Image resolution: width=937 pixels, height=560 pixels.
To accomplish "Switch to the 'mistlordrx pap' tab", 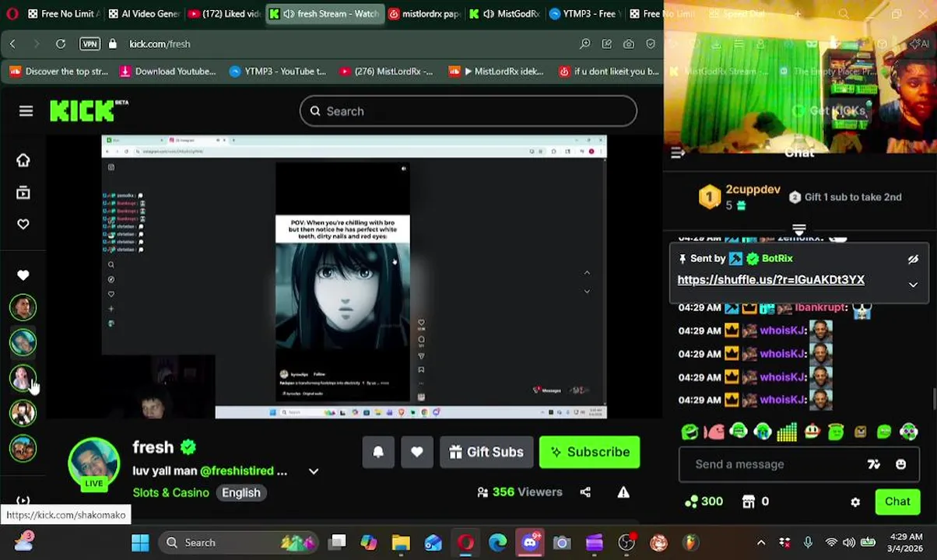I will coord(424,13).
